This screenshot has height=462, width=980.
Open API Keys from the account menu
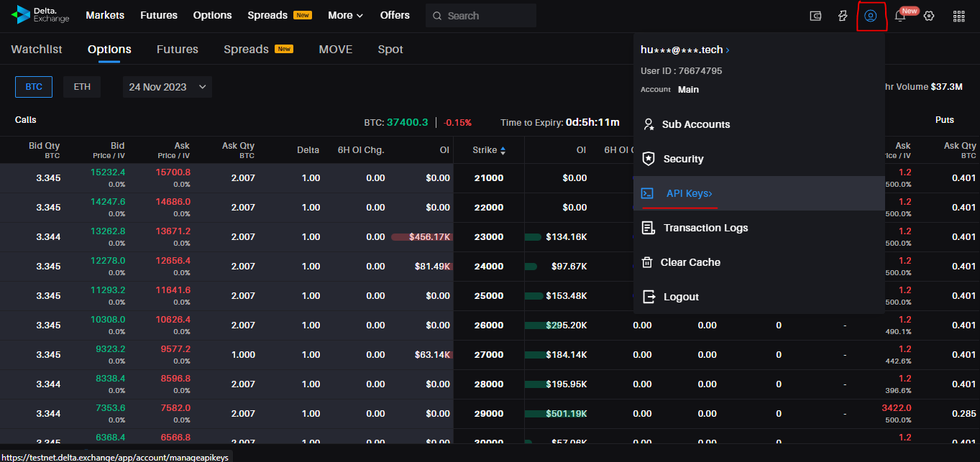coord(759,193)
